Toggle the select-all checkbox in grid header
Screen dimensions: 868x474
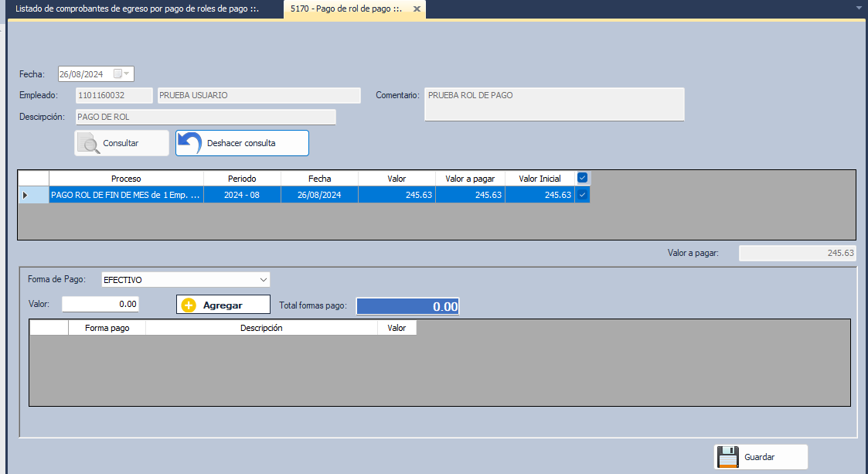[x=583, y=178]
